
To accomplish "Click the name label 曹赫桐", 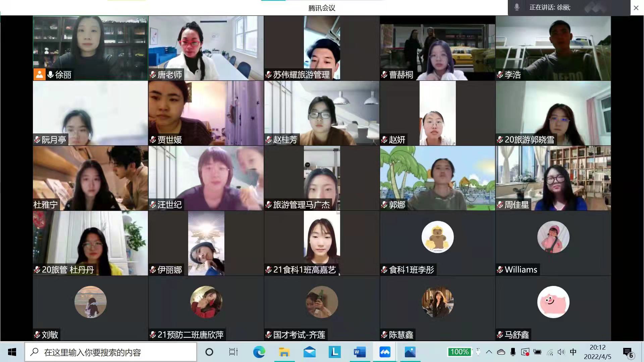I will (401, 74).
